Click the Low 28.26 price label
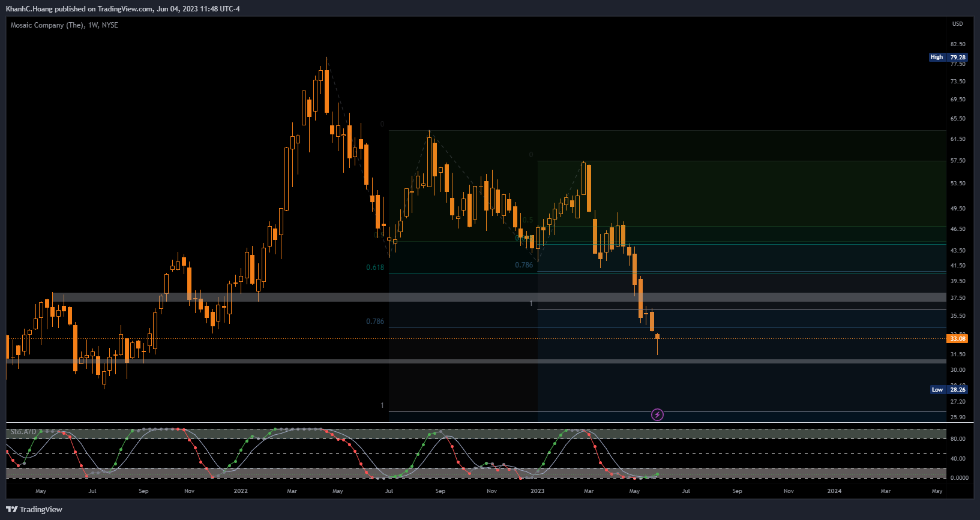The image size is (980, 520). pos(948,389)
